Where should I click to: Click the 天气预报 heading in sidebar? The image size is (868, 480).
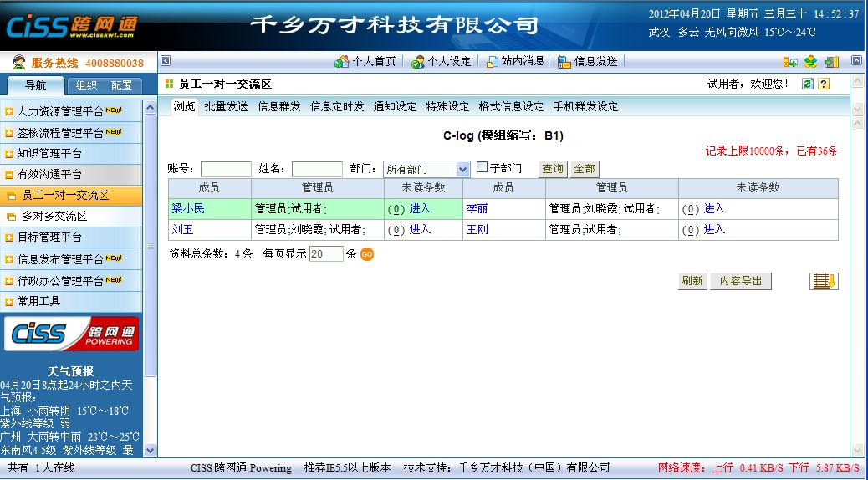pyautogui.click(x=71, y=371)
